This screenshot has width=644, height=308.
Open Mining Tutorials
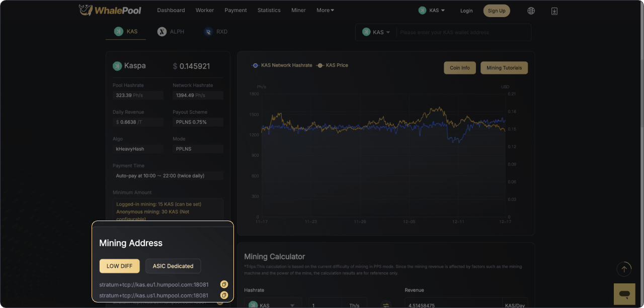tap(504, 68)
